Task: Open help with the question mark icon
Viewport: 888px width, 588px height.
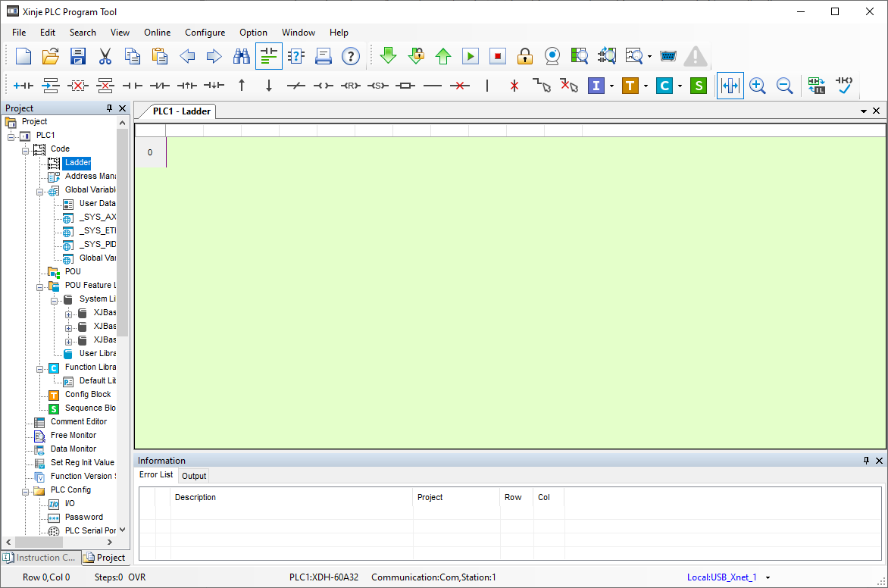Action: point(351,56)
